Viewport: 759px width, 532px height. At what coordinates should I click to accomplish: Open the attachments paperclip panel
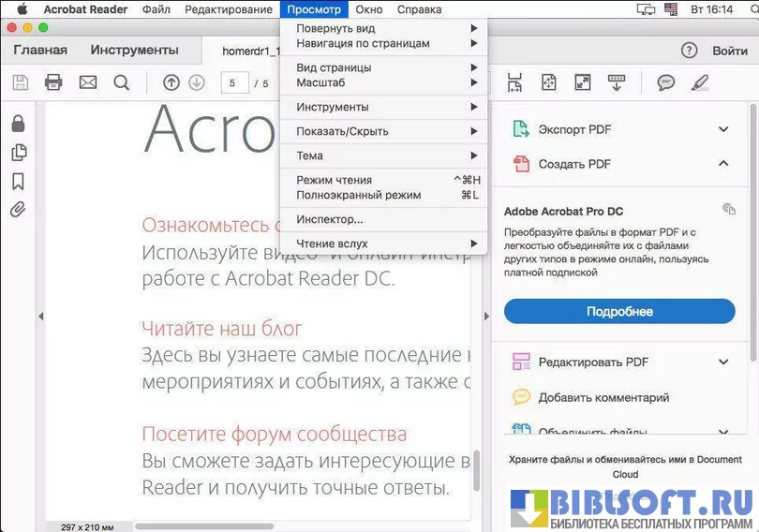[18, 210]
